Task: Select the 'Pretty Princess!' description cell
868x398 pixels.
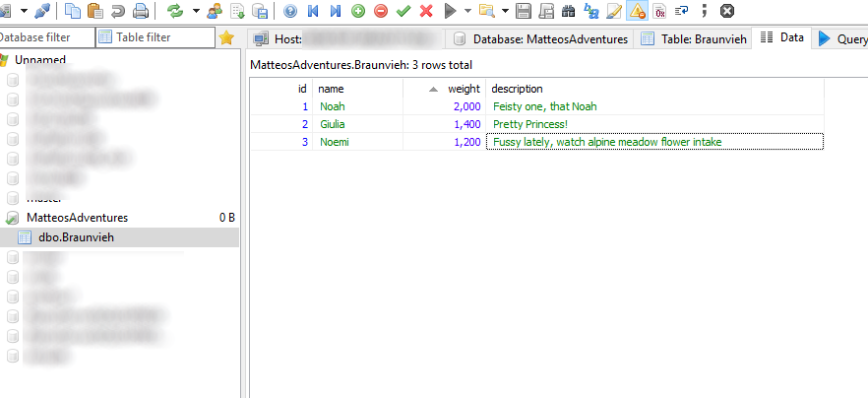Action: point(654,124)
